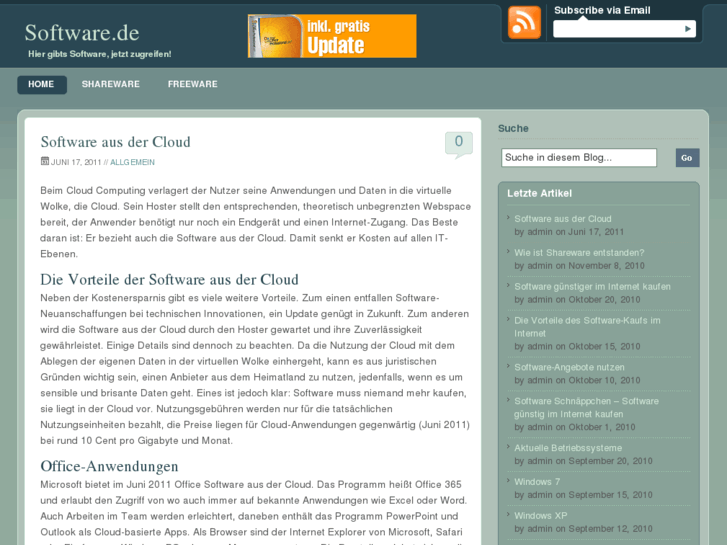Click the 'by admin on Oktober 20, 2010' byline
The width and height of the screenshot is (727, 545).
(x=577, y=300)
